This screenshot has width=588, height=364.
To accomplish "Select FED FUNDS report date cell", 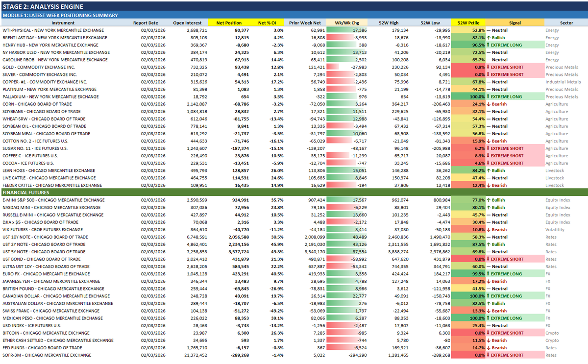I will (x=146, y=347).
